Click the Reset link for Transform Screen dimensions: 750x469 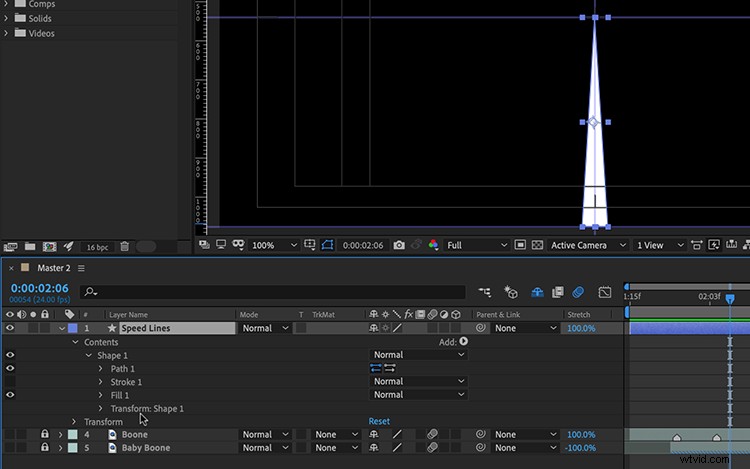(379, 421)
